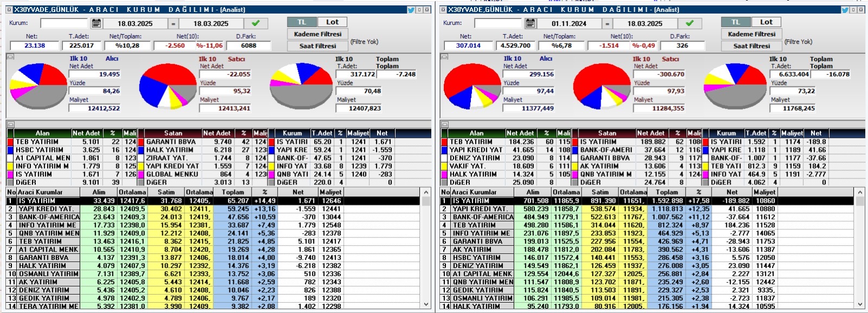This screenshot has height=313, width=868.
Task: Click blue swatch beside BANK-OF-AMERI, right Satan list
Action: click(x=575, y=150)
